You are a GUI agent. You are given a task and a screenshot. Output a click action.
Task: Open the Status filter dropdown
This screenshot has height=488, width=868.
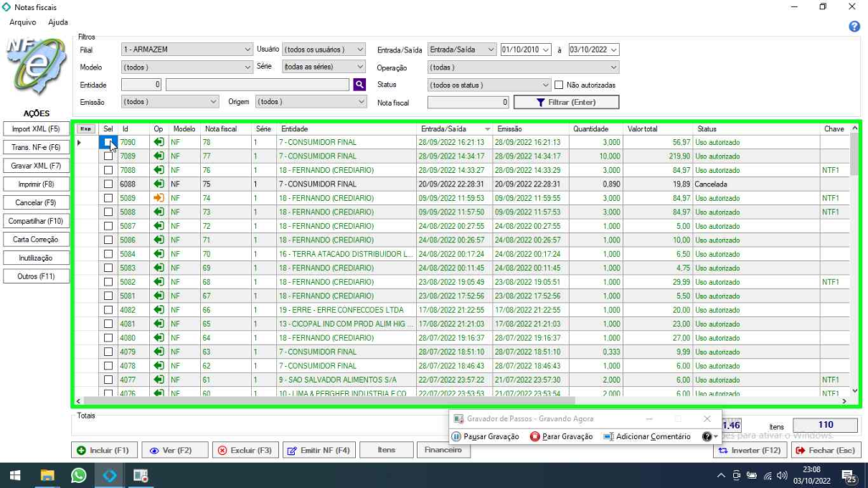click(x=545, y=85)
